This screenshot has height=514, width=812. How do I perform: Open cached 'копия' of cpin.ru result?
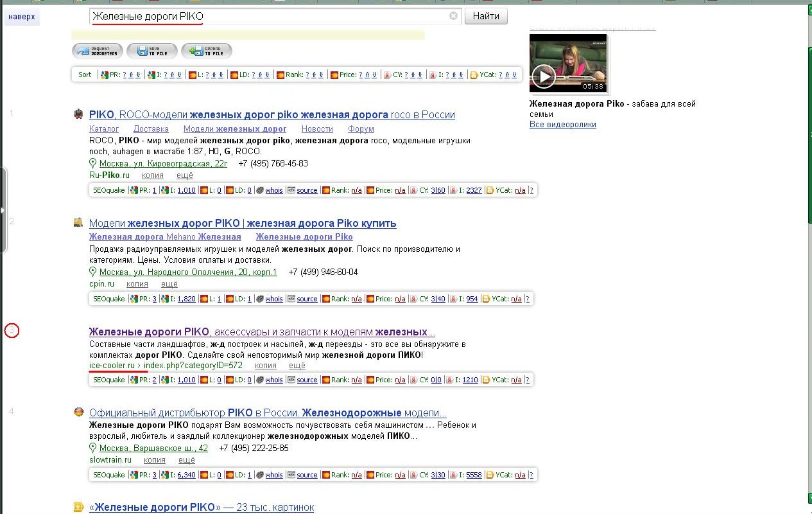click(x=137, y=284)
